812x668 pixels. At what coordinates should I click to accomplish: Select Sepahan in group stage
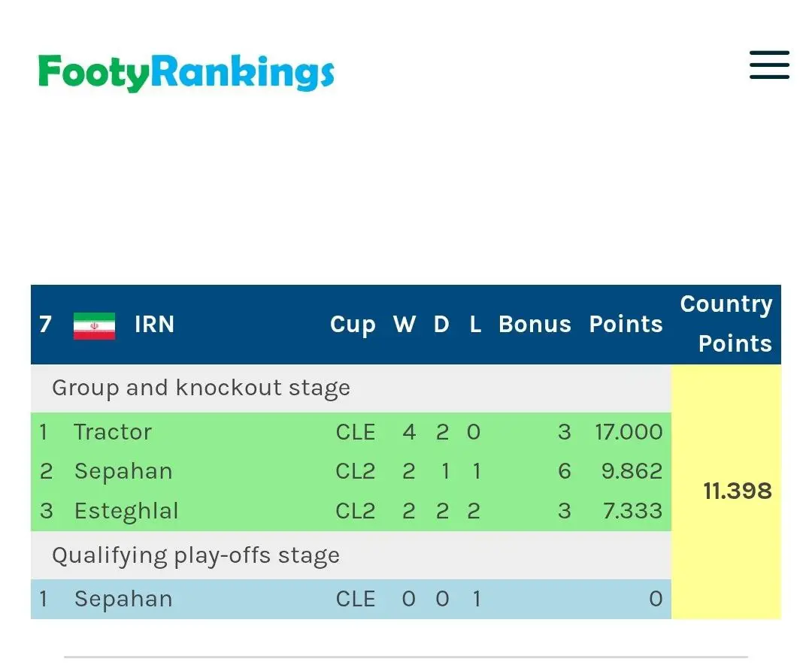point(123,471)
